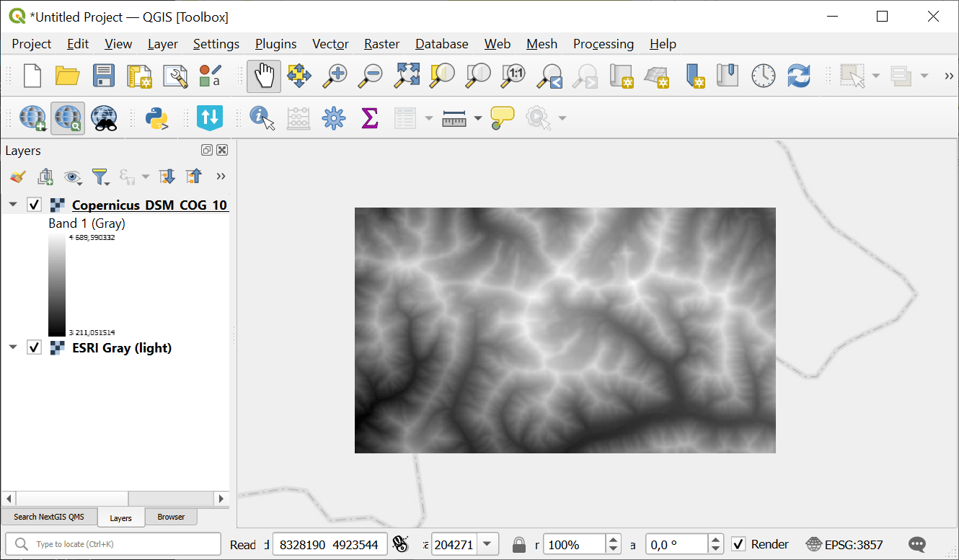
Task: Click the Save Project floppy icon
Action: coord(103,76)
